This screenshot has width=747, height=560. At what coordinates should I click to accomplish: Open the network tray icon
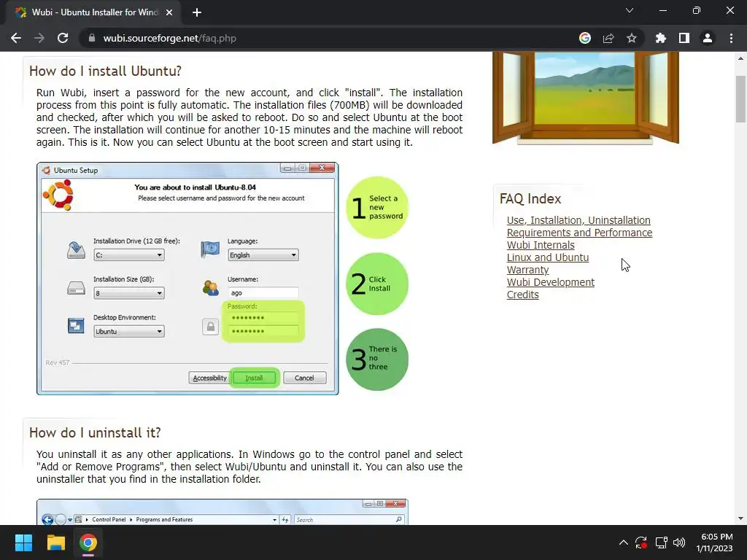(x=661, y=542)
